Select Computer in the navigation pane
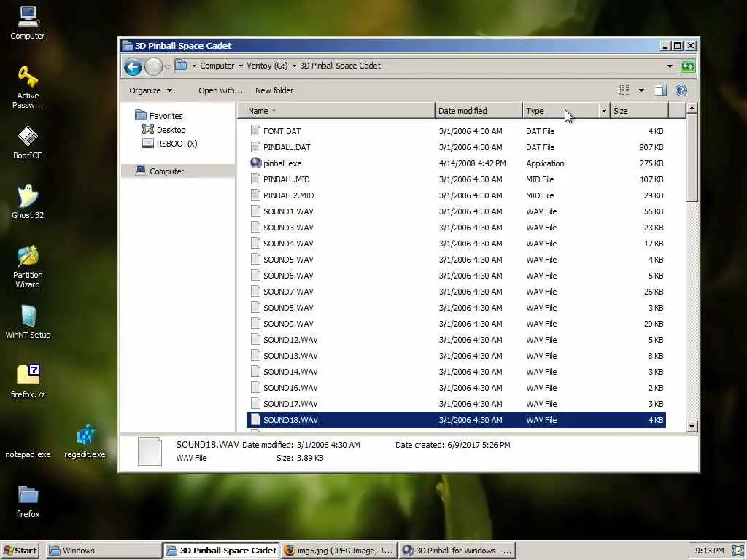 pyautogui.click(x=178, y=171)
